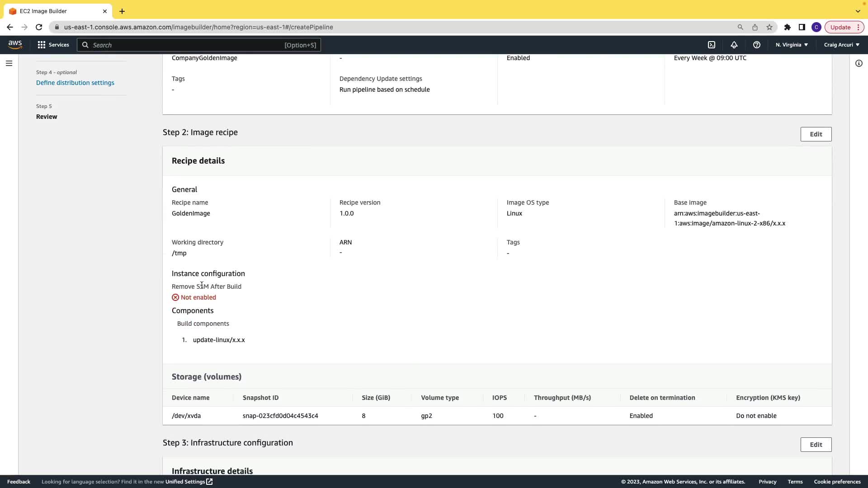Screen dimensions: 868x488
Task: Open browser extensions puzzle icon
Action: 788,27
